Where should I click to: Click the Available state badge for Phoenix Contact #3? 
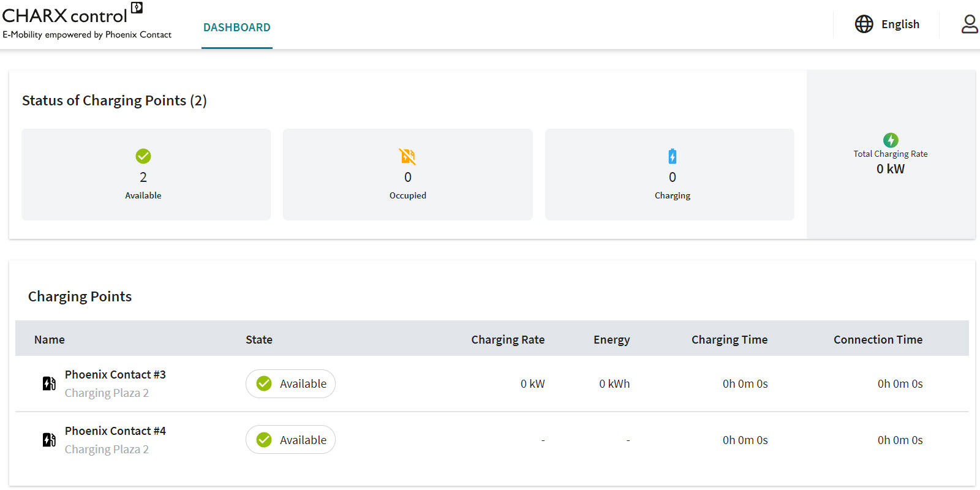pyautogui.click(x=290, y=384)
